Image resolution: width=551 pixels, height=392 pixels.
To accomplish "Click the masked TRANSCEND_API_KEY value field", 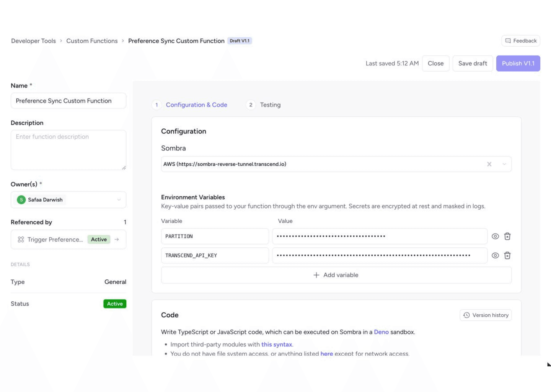I will coord(380,255).
